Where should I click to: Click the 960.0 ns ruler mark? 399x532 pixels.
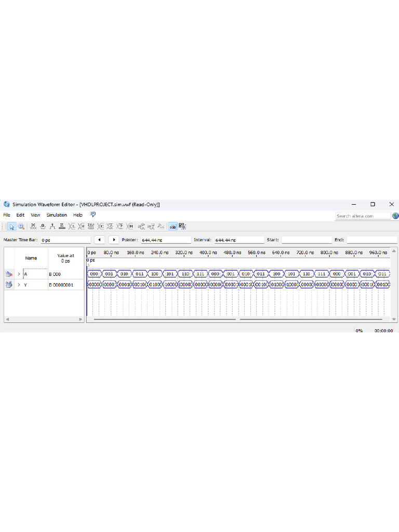tap(378, 253)
